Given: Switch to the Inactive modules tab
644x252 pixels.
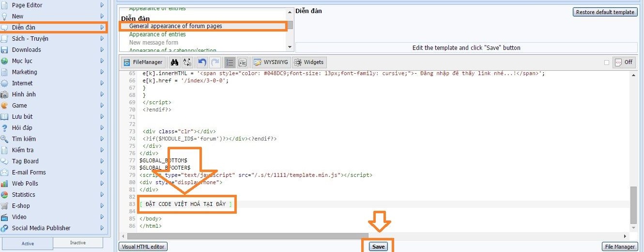Looking at the screenshot, I should click(x=78, y=243).
